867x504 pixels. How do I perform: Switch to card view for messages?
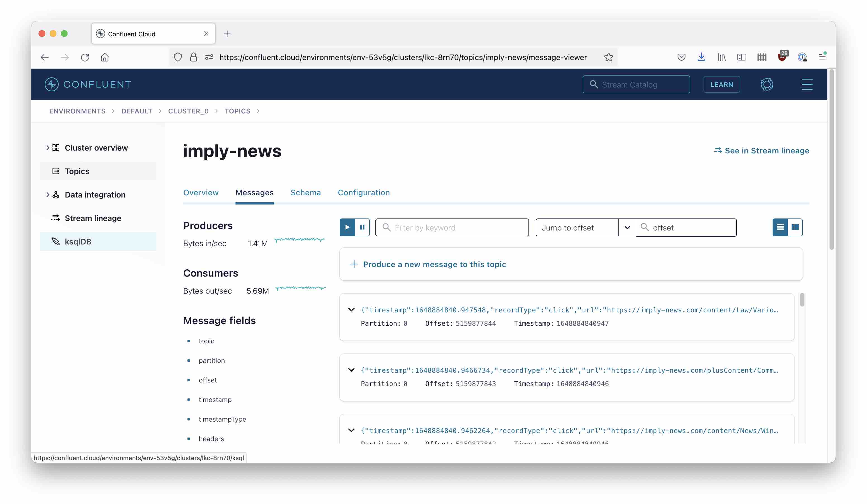coord(795,227)
